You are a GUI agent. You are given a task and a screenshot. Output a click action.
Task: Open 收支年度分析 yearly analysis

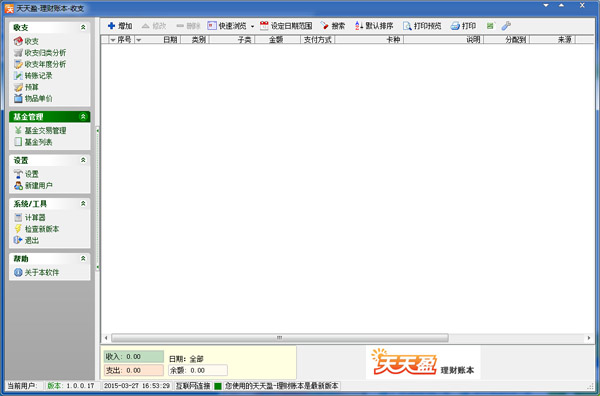tap(40, 64)
